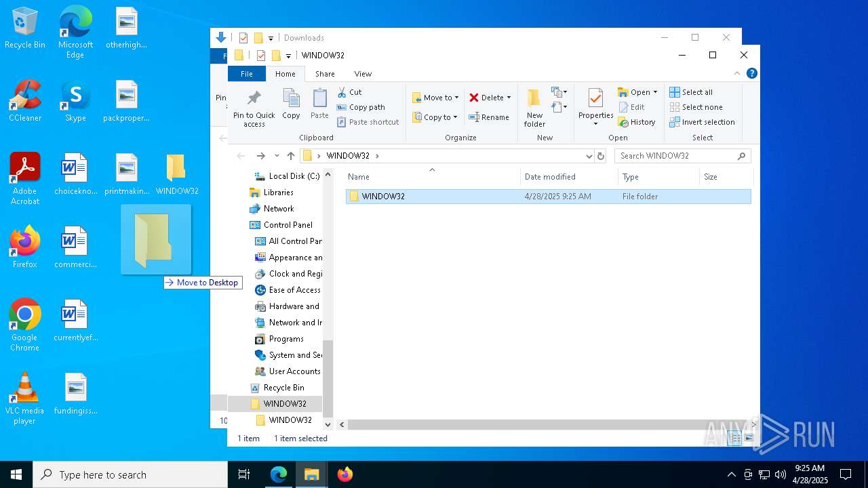The image size is (868, 488).
Task: Switch to details view icon
Action: [734, 439]
